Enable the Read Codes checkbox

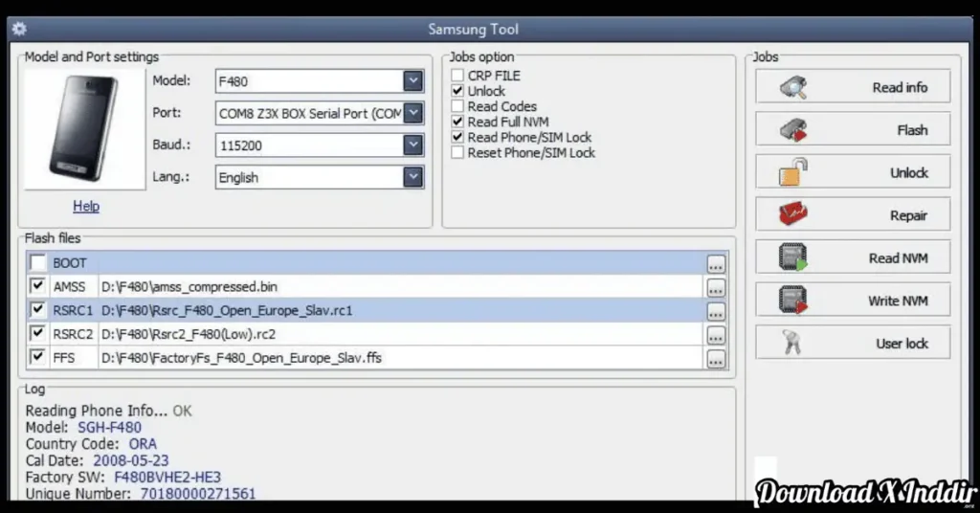(x=457, y=106)
